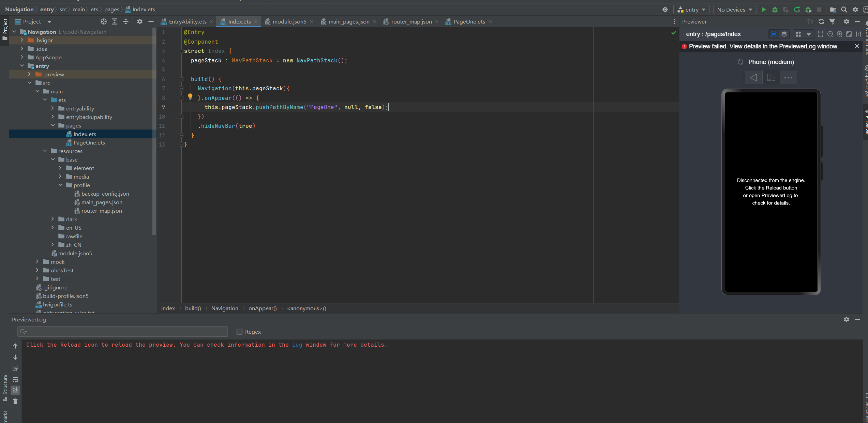
Task: Fit preview to screen icon
Action: click(x=849, y=34)
